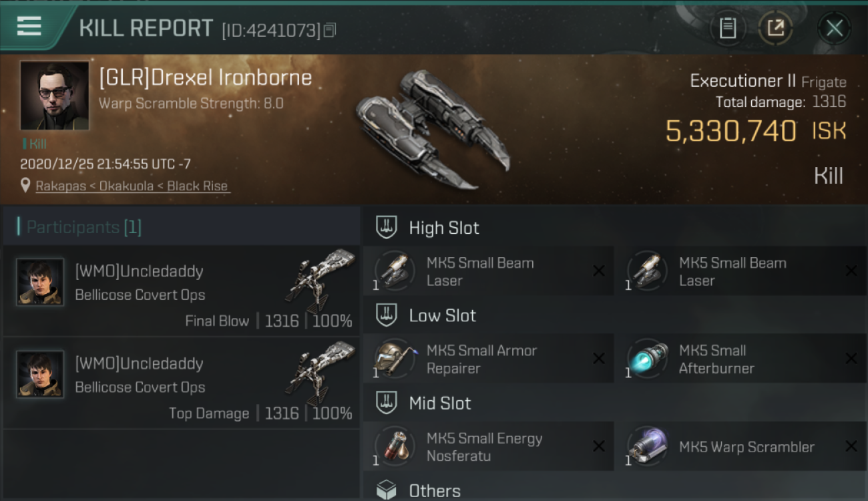The height and width of the screenshot is (501, 868).
Task: Click the first MK5 Small Beam Laser item
Action: (x=488, y=271)
